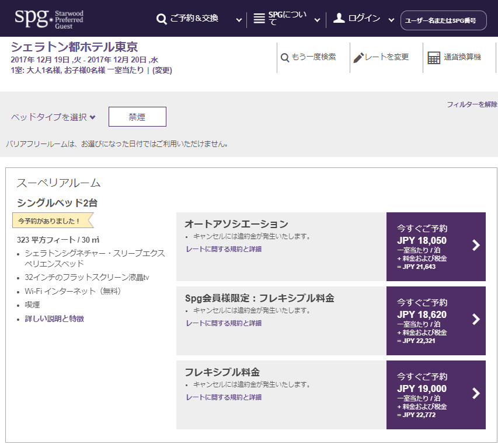
Task: Click the username or SPG number field
Action: (443, 20)
